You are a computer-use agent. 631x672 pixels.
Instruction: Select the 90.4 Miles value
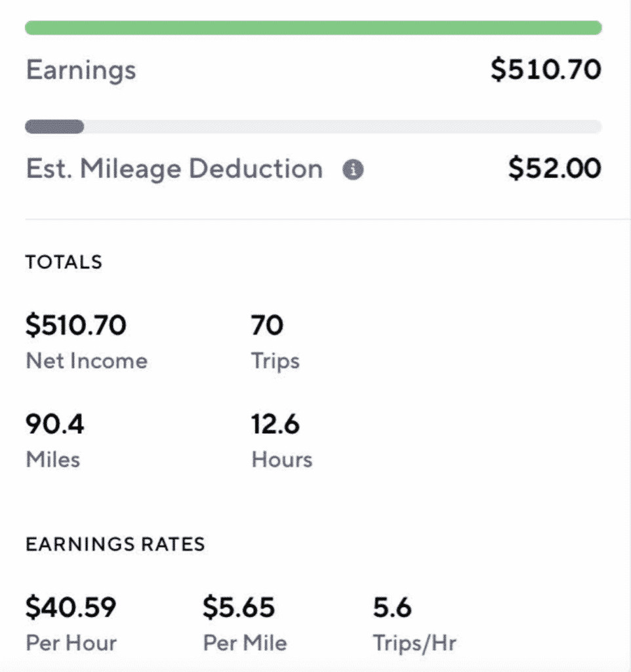(x=55, y=424)
